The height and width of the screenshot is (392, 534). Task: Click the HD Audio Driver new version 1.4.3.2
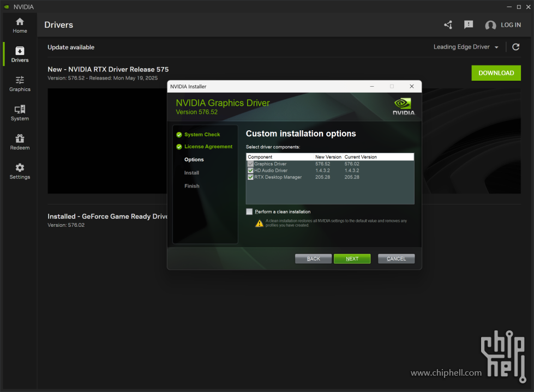tap(322, 171)
